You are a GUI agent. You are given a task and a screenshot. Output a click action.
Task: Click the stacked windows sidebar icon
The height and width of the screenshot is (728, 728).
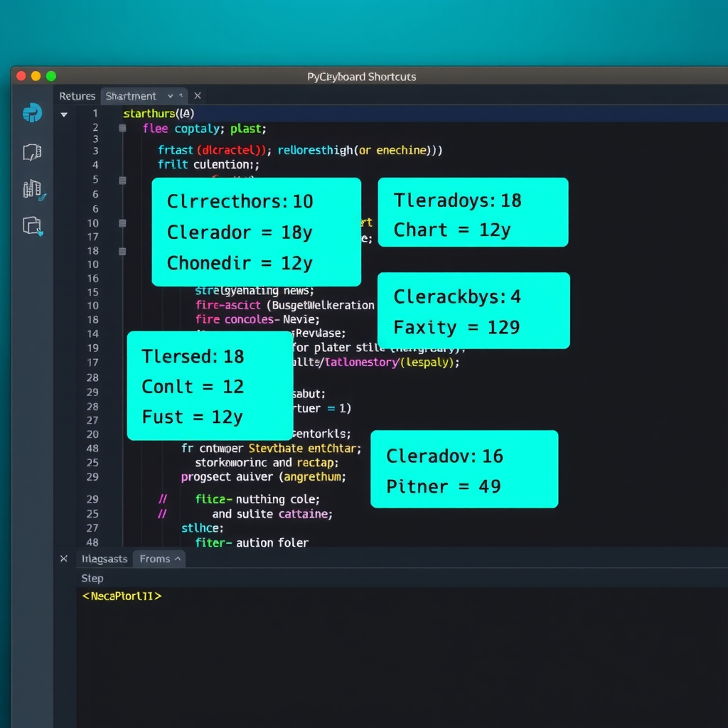coord(33,226)
